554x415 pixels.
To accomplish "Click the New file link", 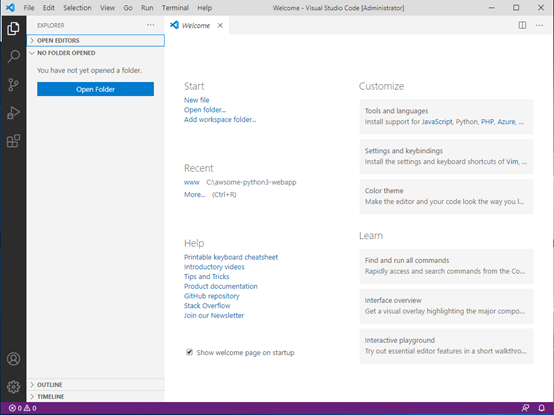I will [x=196, y=100].
